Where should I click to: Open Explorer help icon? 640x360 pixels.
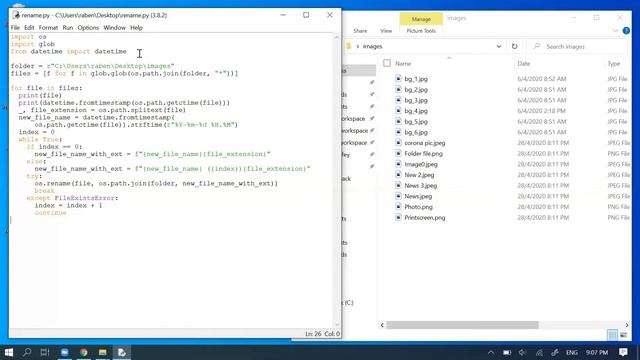coord(626,31)
